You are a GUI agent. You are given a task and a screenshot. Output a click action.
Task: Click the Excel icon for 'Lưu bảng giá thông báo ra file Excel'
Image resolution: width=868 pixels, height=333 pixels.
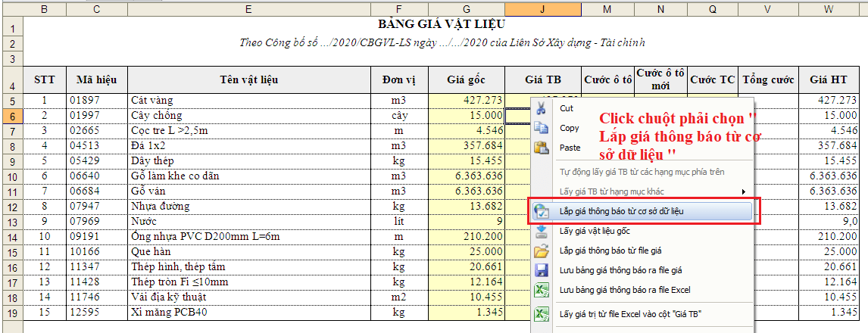click(541, 290)
